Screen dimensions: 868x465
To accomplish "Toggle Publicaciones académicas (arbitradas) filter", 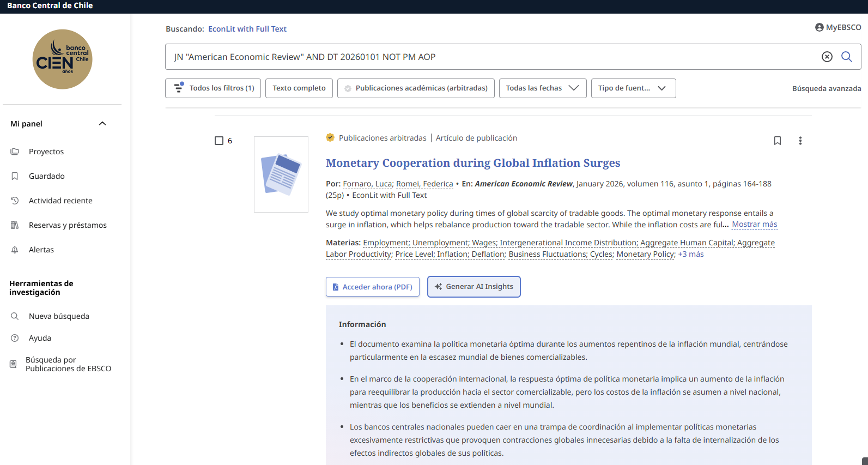I will point(416,88).
